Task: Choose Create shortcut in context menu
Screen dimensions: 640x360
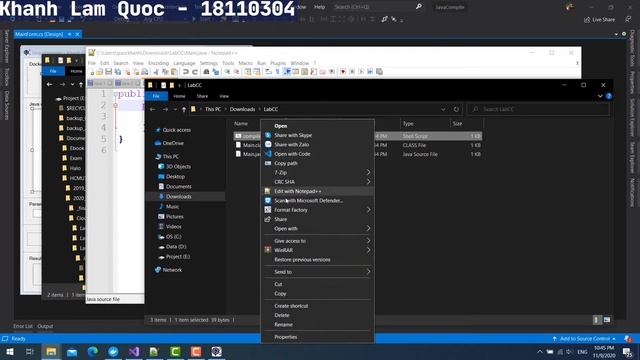Action: click(x=318, y=306)
